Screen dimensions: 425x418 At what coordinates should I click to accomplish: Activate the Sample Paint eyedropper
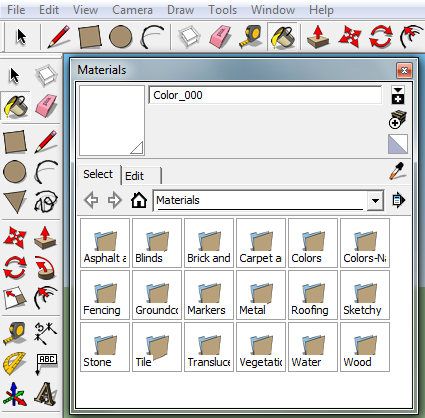pyautogui.click(x=397, y=171)
